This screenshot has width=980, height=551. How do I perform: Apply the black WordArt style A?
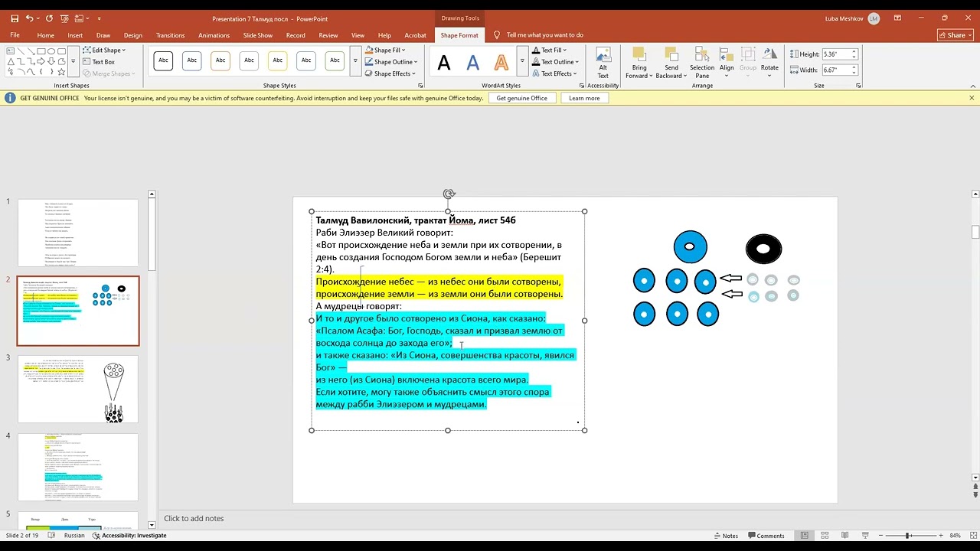coord(444,63)
